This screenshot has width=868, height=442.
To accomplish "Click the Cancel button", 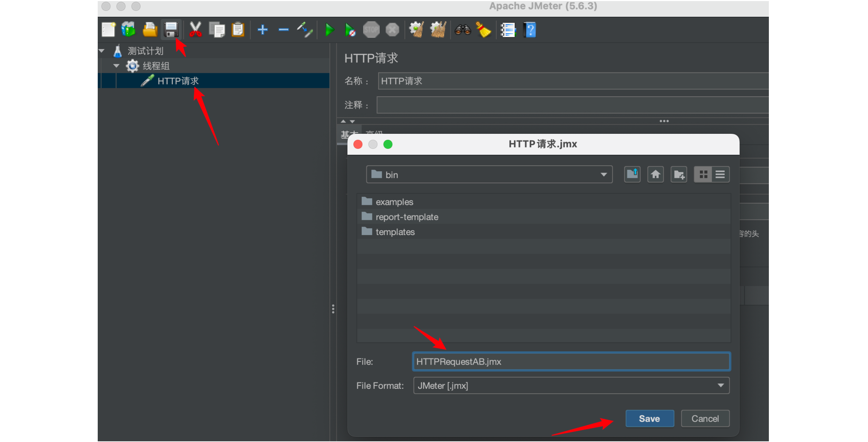I will coord(705,419).
